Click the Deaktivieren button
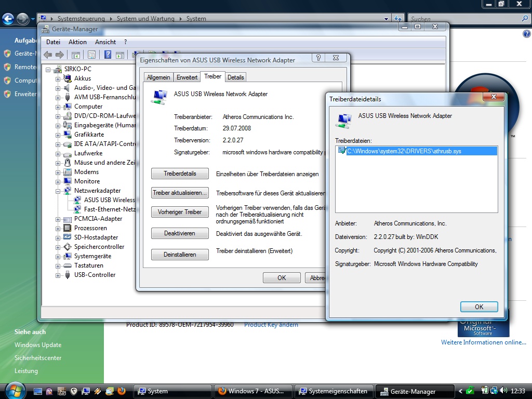The width and height of the screenshot is (532, 399). [x=180, y=233]
